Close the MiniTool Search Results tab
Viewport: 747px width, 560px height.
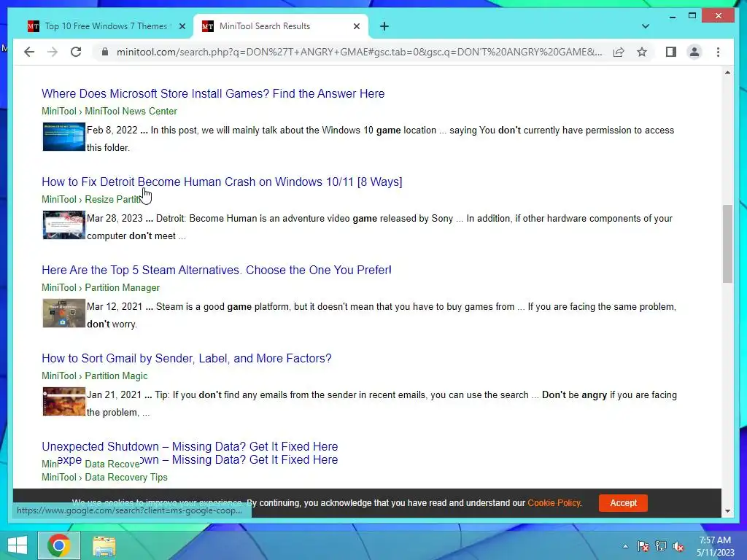pyautogui.click(x=356, y=26)
